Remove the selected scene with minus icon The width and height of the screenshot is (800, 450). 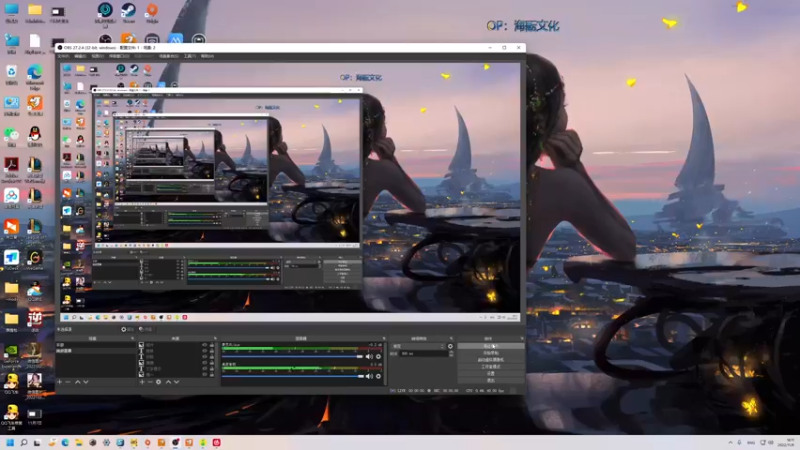point(68,382)
